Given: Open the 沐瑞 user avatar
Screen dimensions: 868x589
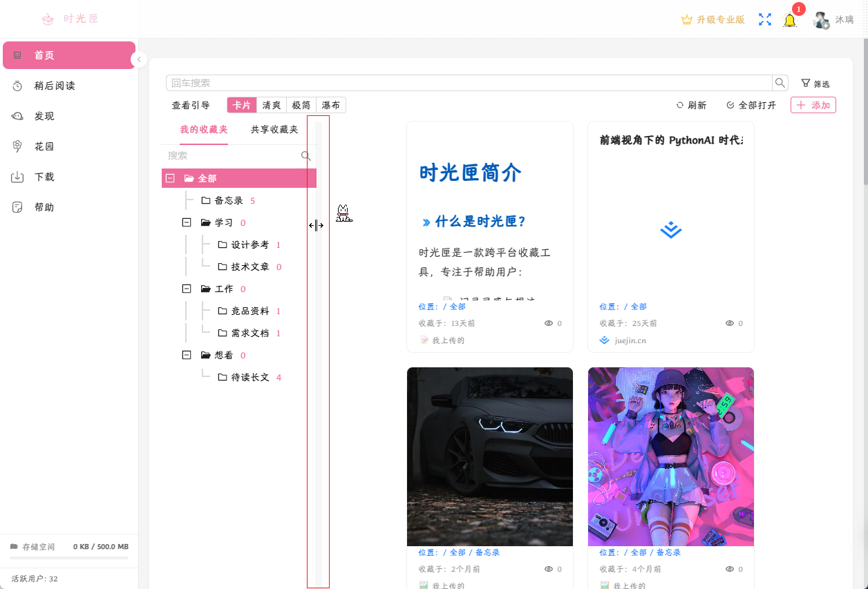Looking at the screenshot, I should (821, 19).
